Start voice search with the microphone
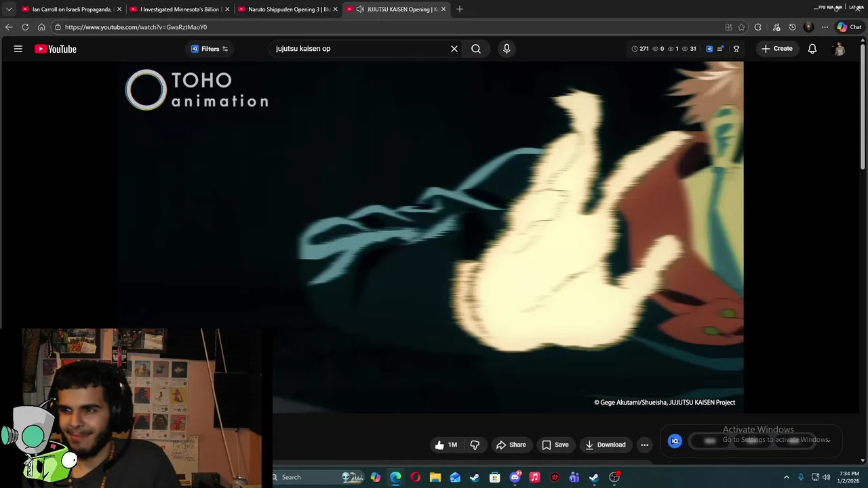This screenshot has width=868, height=488. pos(507,49)
